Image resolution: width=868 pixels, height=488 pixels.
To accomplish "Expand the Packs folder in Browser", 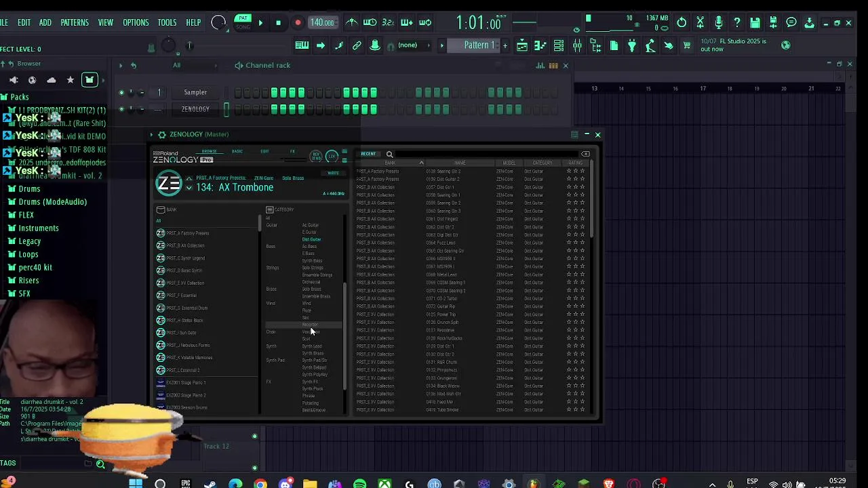I will 19,97.
